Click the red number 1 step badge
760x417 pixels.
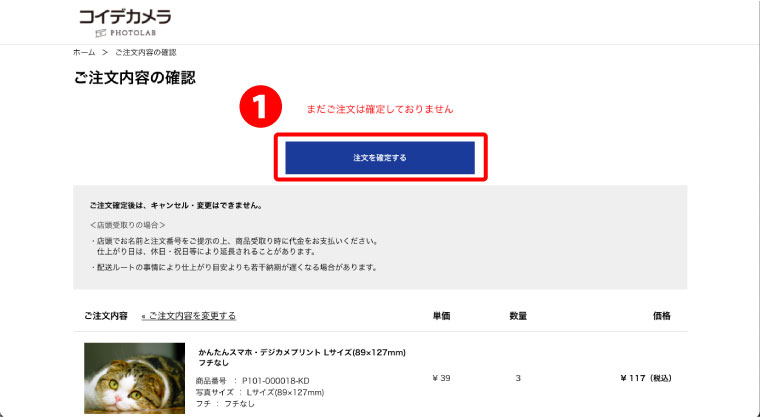261,107
